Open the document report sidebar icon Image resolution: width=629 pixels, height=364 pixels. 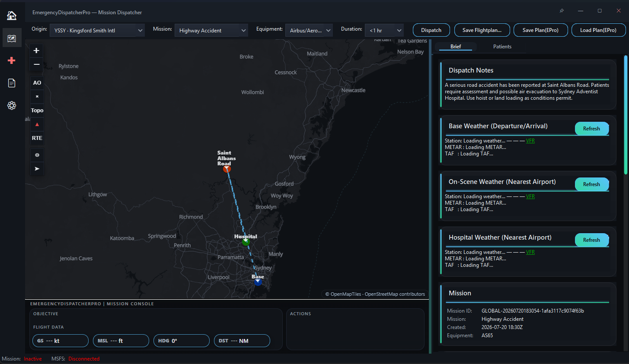12,83
